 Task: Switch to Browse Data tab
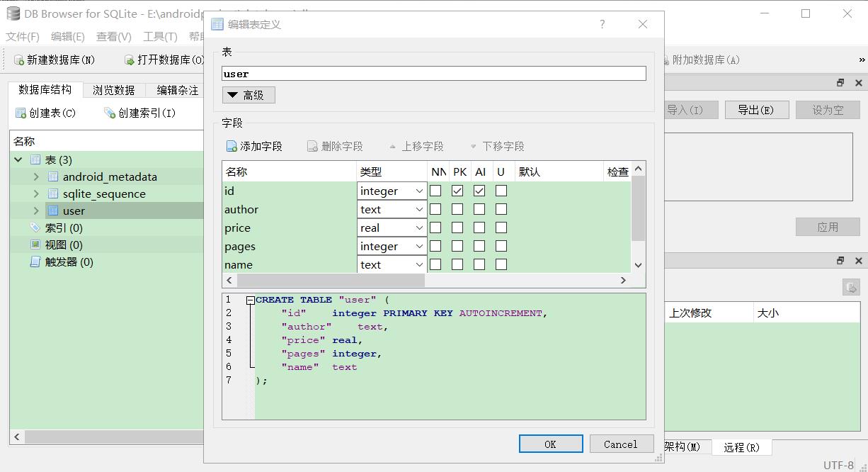(114, 90)
